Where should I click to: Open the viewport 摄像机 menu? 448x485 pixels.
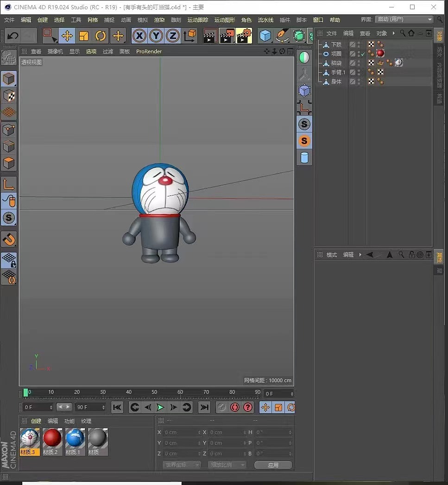point(55,51)
